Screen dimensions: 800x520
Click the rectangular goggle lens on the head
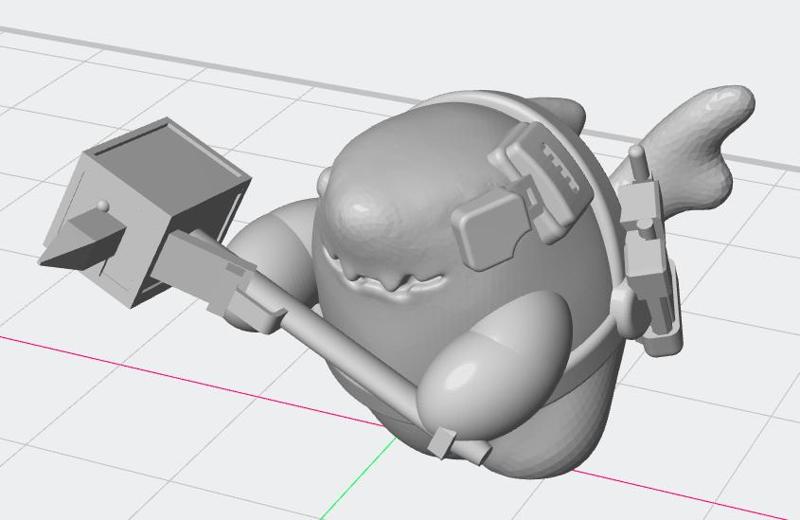coord(493,230)
